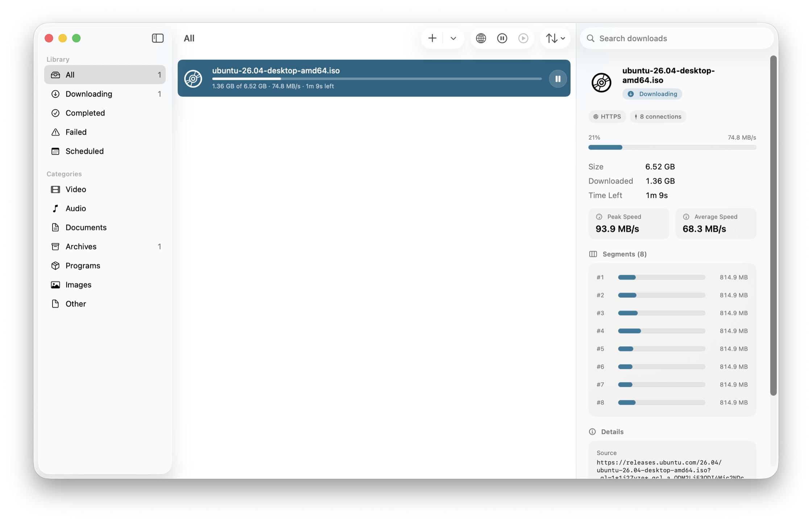Image resolution: width=812 pixels, height=523 pixels.
Task: Focus the Search downloads field
Action: tap(677, 38)
